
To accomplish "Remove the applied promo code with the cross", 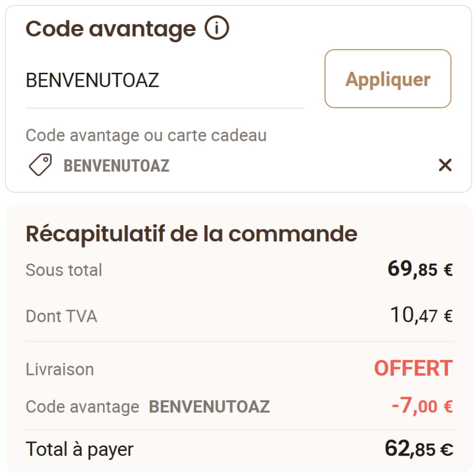I will click(x=446, y=165).
